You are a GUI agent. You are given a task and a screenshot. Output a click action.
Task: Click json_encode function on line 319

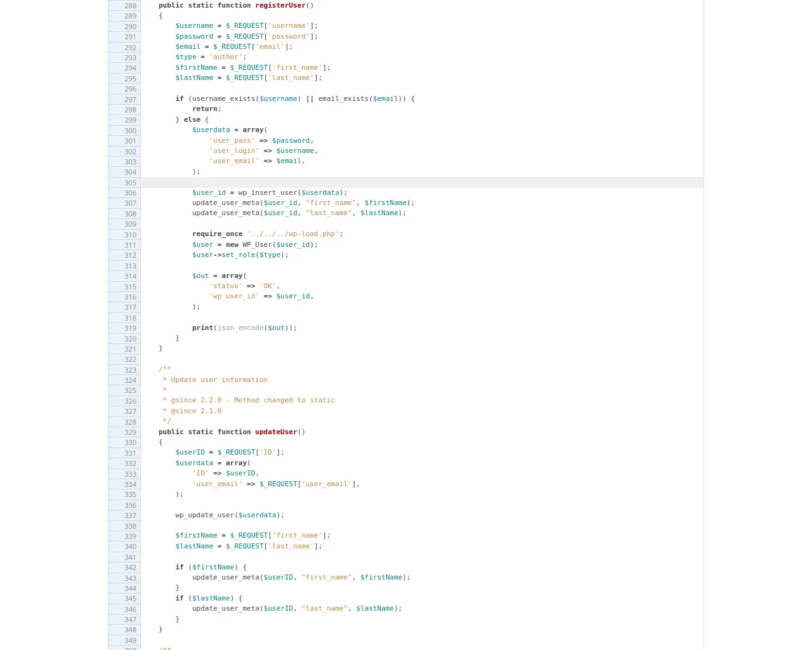tap(240, 328)
